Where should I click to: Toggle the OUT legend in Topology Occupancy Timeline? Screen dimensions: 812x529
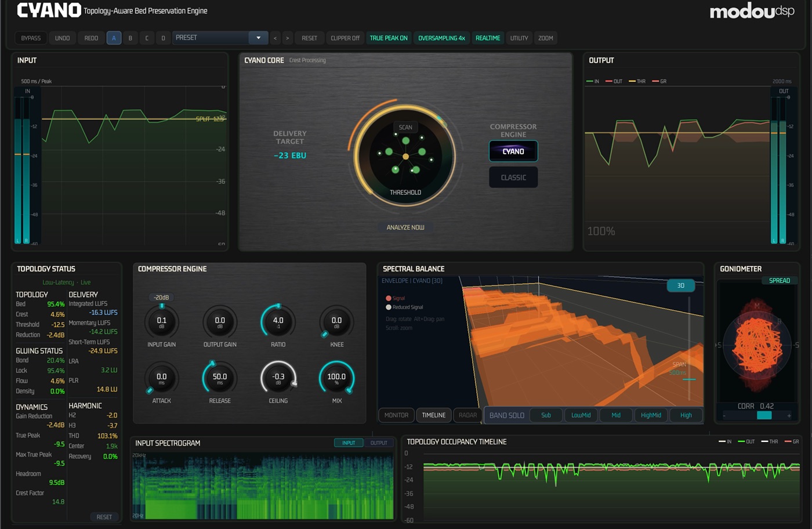pyautogui.click(x=746, y=442)
